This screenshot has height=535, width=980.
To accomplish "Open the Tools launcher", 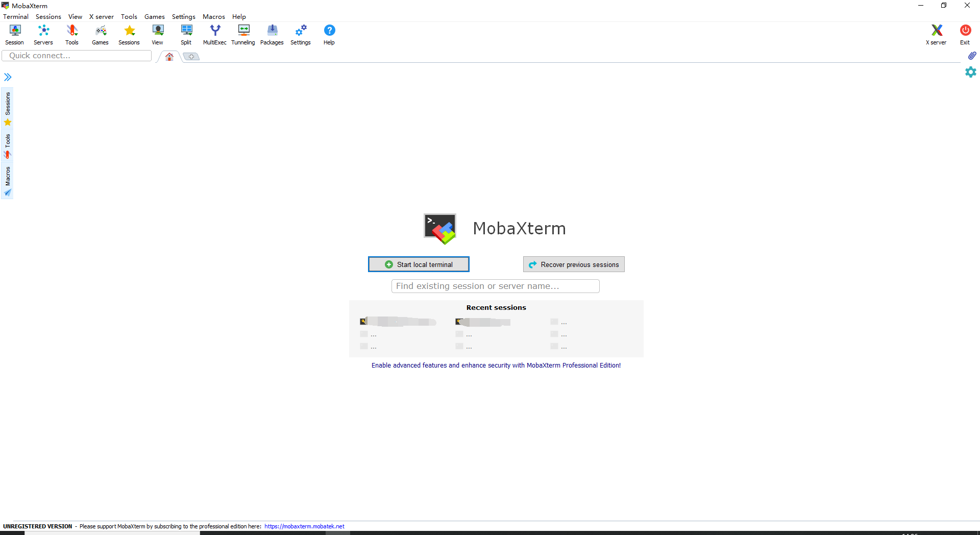I will coord(71,34).
